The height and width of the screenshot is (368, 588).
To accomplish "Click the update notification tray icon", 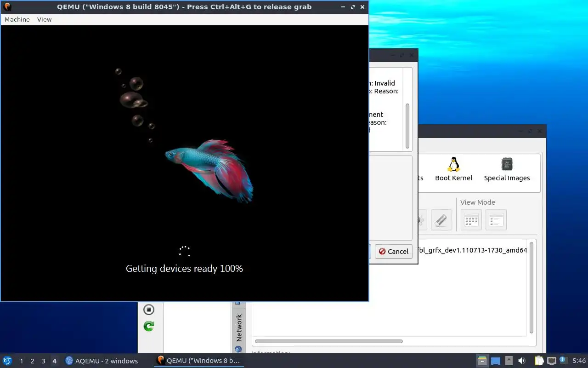I will coord(563,360).
